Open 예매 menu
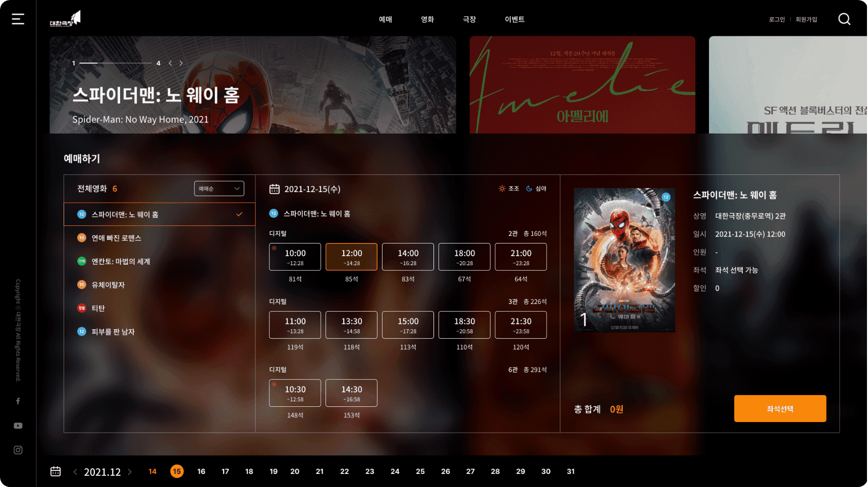The width and height of the screenshot is (868, 487). point(386,19)
